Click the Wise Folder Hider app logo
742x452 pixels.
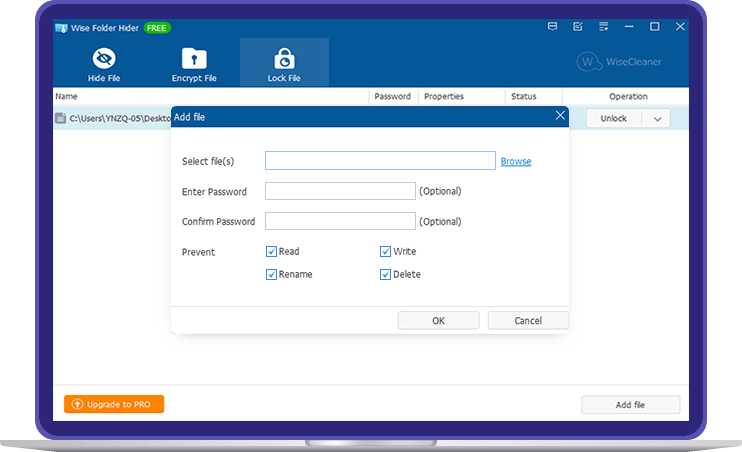coord(62,28)
